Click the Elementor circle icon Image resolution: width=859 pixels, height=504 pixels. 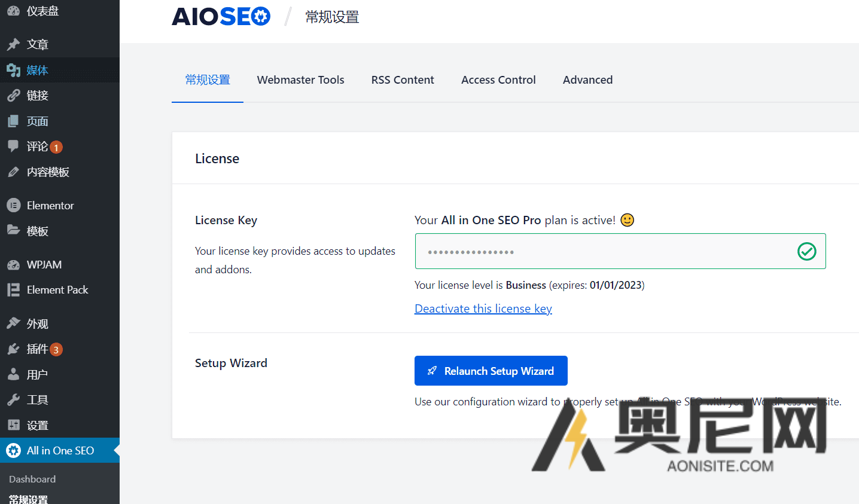tap(13, 205)
